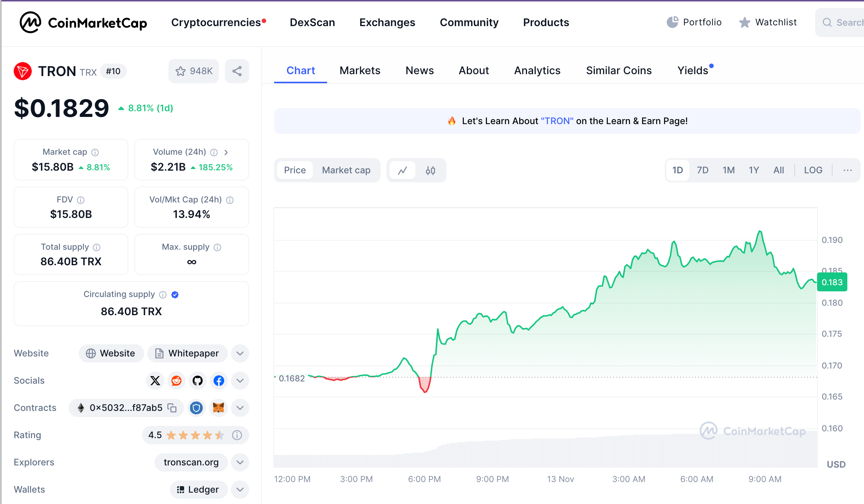Switch to the Yields tab
The height and width of the screenshot is (504, 864).
(693, 71)
